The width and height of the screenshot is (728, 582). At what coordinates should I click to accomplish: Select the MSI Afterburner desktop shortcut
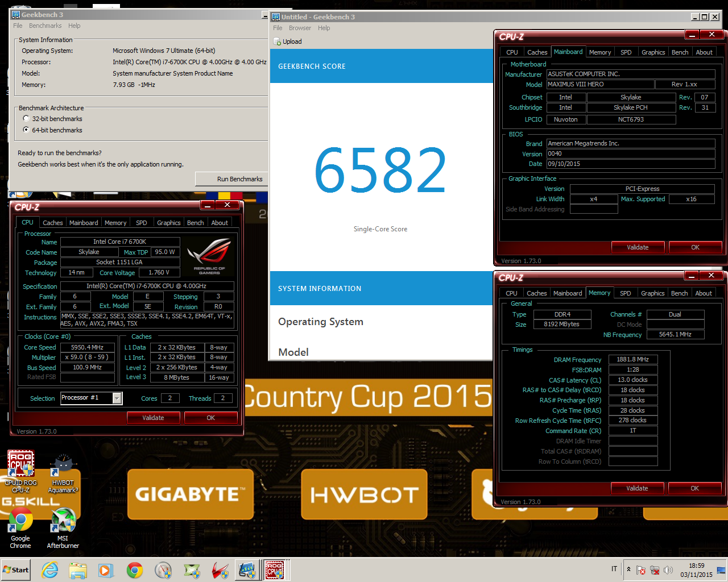(x=63, y=528)
